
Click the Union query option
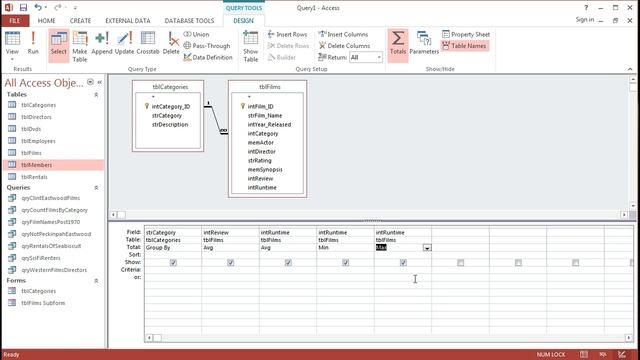point(196,34)
